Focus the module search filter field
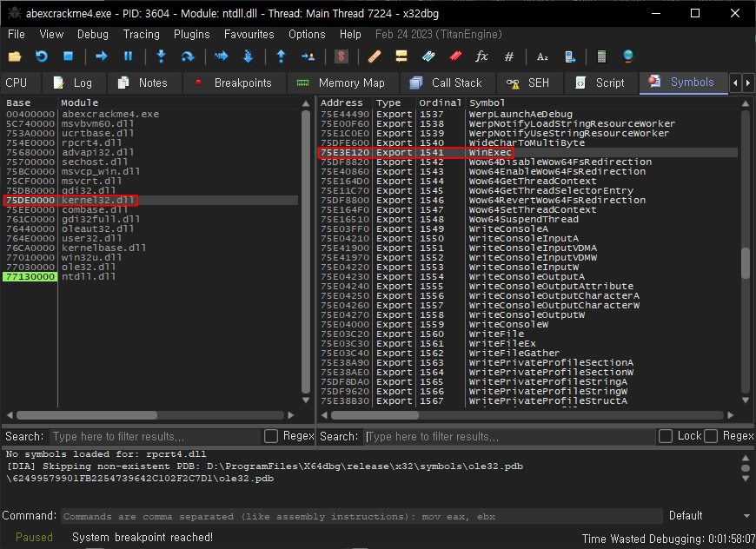Screen dimensions: 756x549 coord(156,436)
